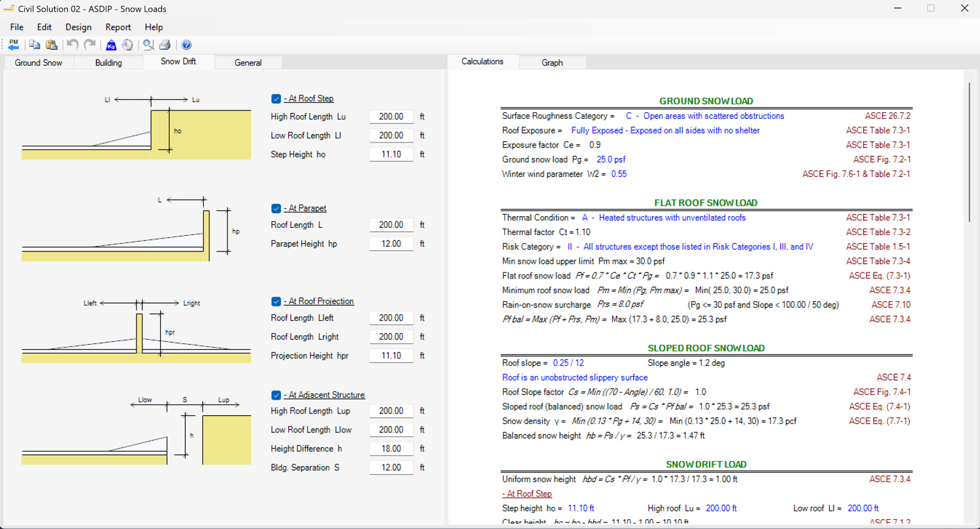Open the File menu

click(x=17, y=27)
